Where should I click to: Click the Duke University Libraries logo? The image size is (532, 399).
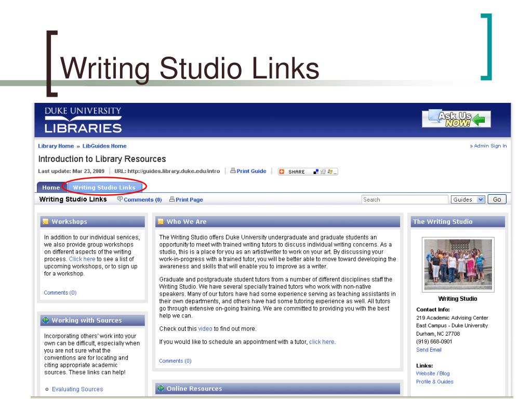click(x=83, y=120)
